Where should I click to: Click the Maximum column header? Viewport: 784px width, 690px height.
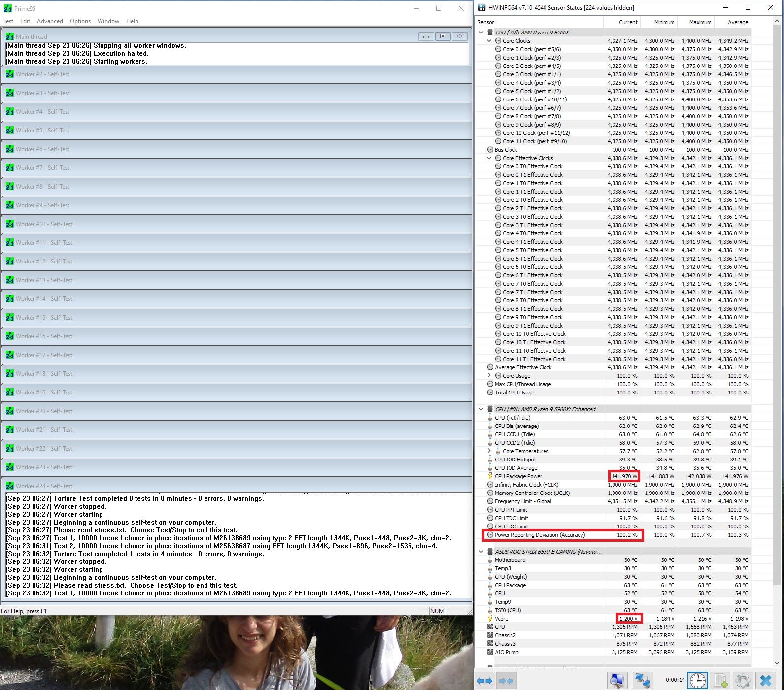696,22
